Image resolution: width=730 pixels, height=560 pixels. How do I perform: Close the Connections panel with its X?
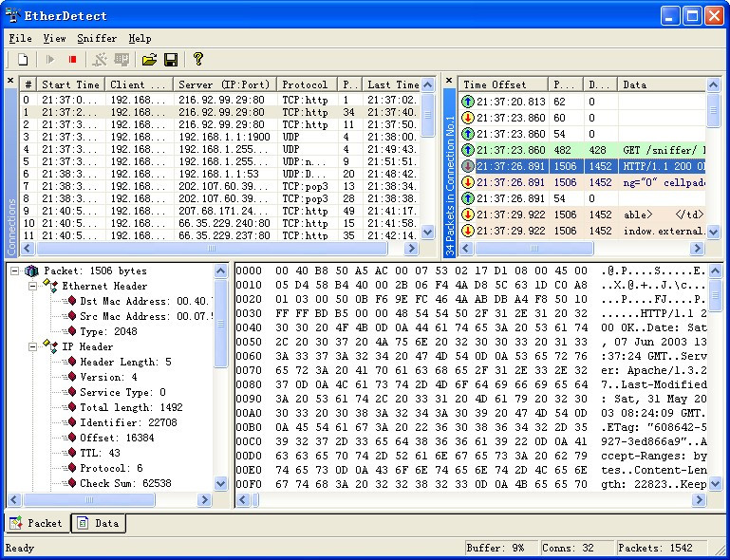10,82
